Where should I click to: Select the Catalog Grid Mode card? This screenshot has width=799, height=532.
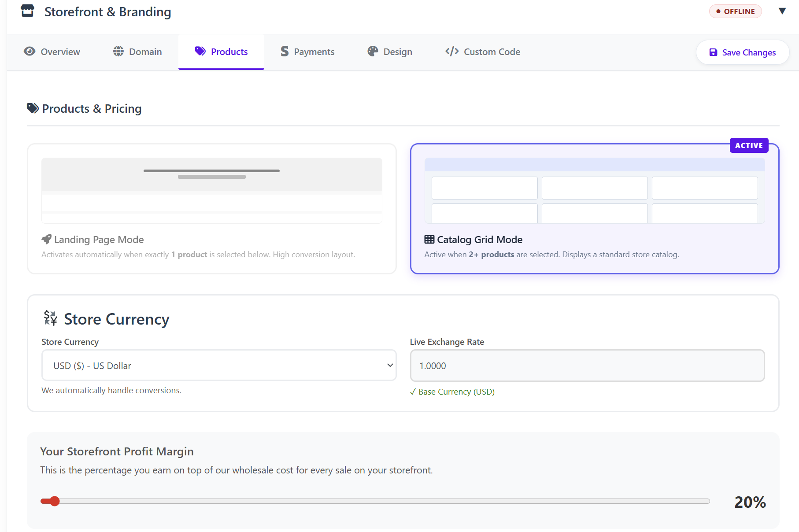click(x=594, y=209)
